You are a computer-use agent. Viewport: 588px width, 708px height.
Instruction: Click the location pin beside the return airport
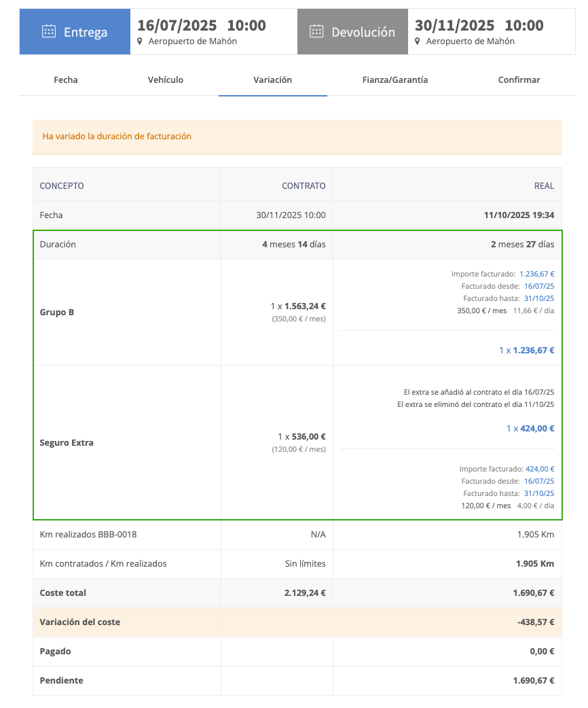[x=418, y=41]
